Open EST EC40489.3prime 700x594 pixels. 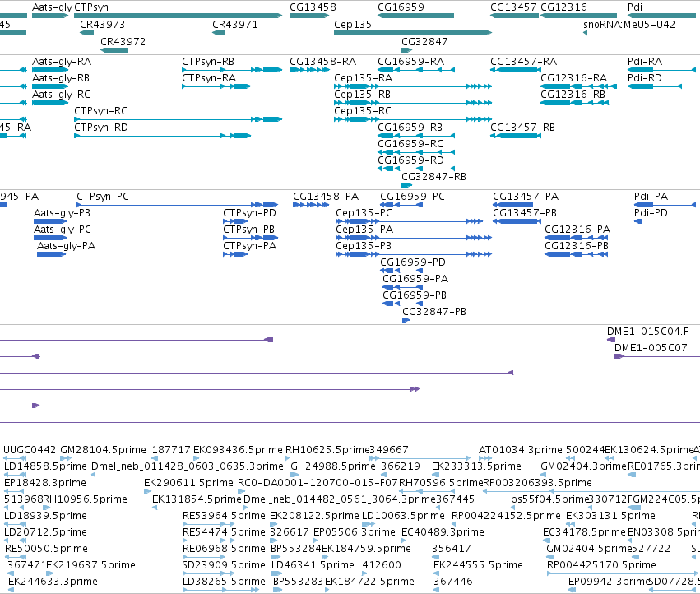click(x=443, y=532)
